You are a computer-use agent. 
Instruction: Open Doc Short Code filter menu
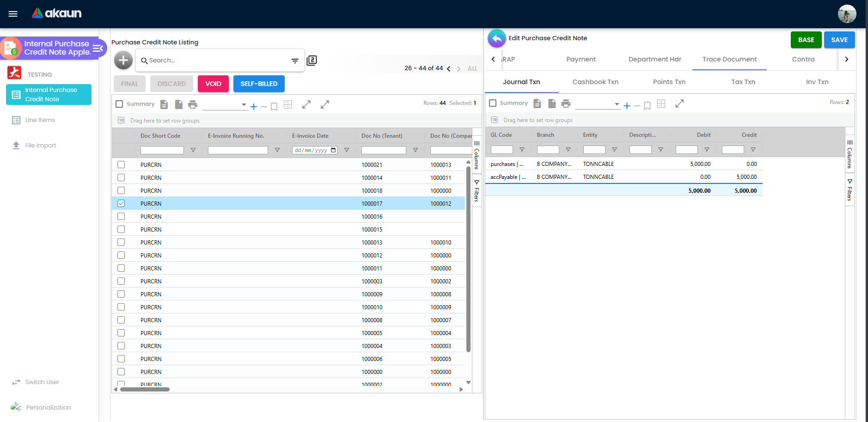click(193, 150)
